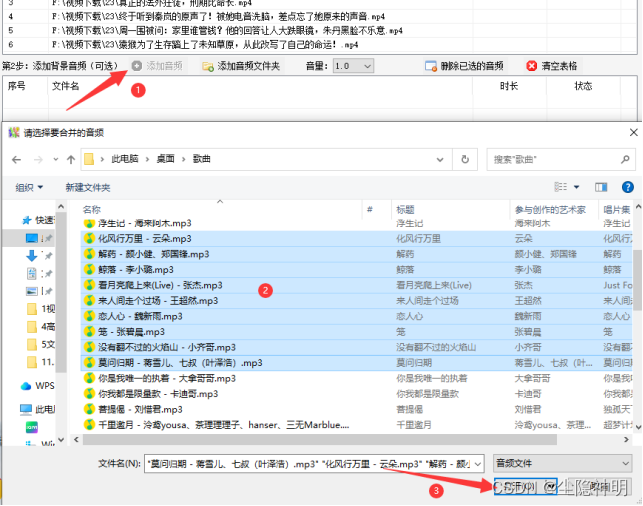Click the 文件名(N) filename input field
Viewport: 643px width, 506px height.
tap(308, 464)
